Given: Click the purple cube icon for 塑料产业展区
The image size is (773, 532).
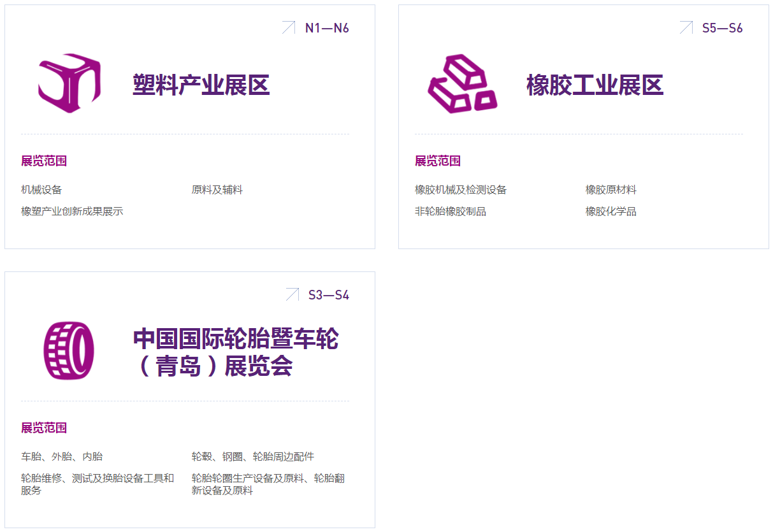Looking at the screenshot, I should (x=69, y=84).
